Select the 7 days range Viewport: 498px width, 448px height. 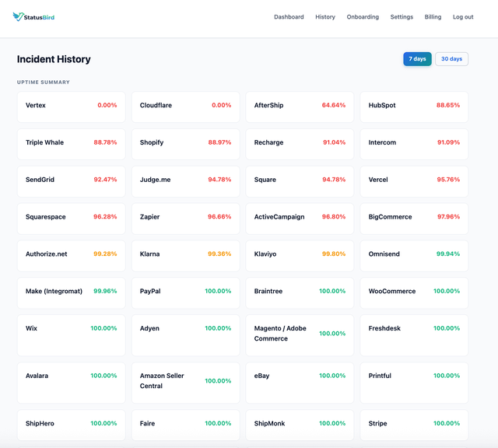(417, 59)
